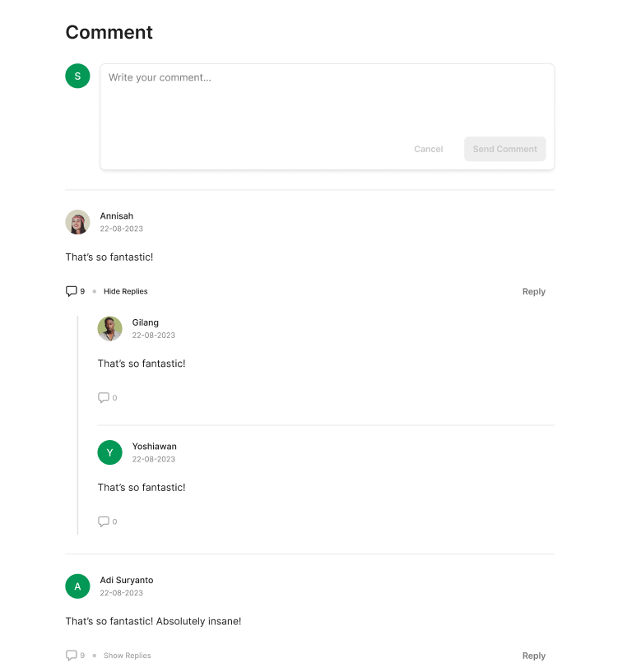Click the Adi Suryanto username
Screen dimensions: 641x672
127,580
